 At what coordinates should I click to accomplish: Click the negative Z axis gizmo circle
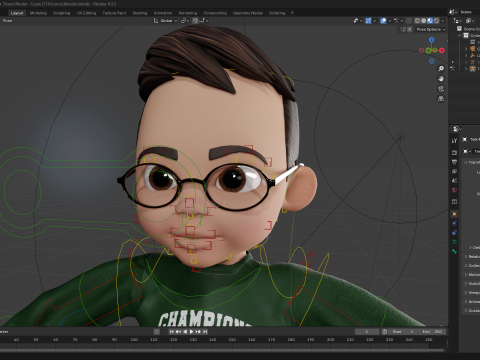[432, 61]
